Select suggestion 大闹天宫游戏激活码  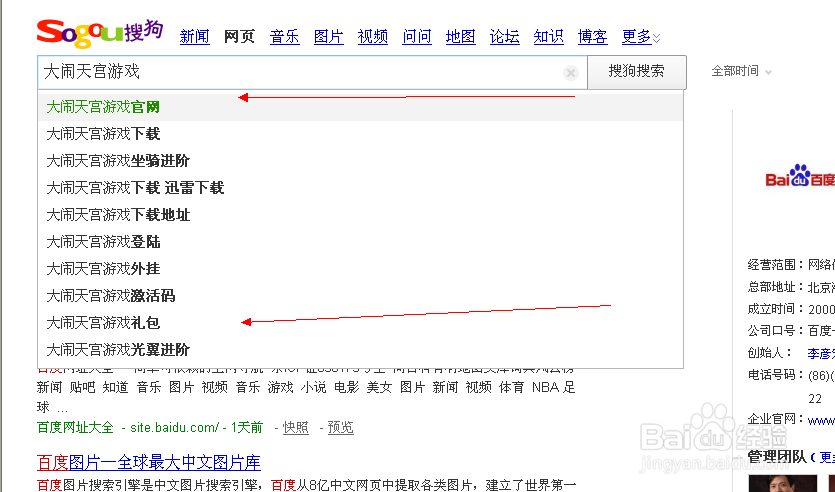tap(361, 296)
